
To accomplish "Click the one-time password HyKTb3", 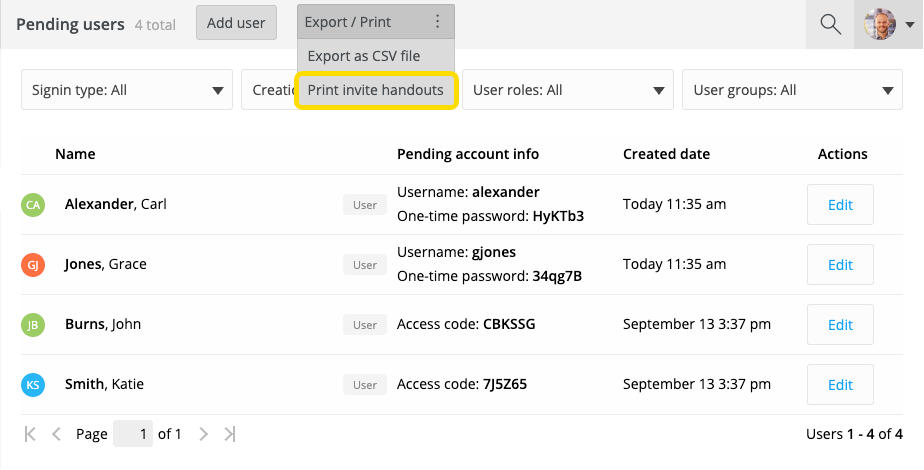I will click(x=558, y=216).
